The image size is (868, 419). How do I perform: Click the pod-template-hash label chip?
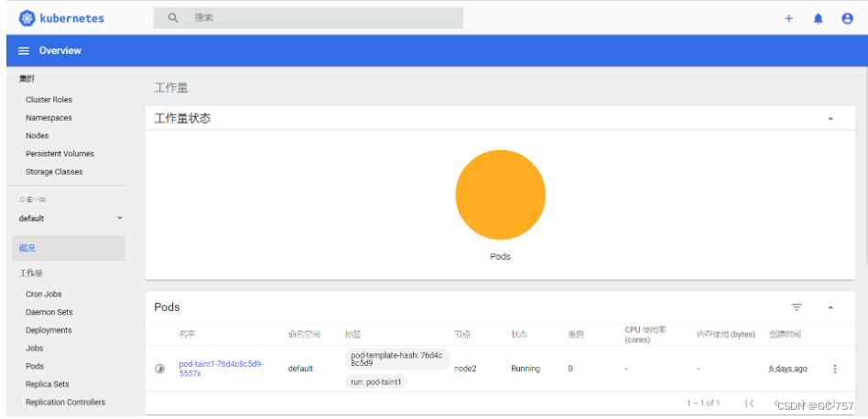(x=396, y=359)
